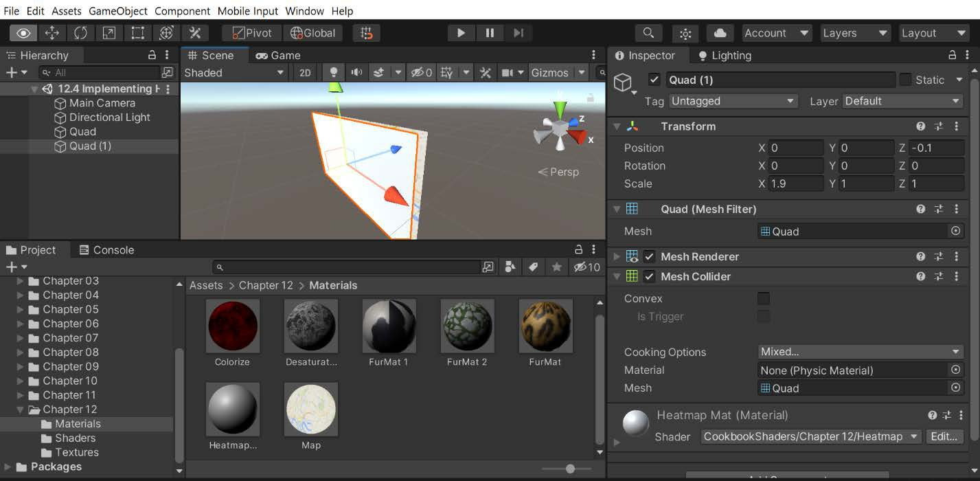This screenshot has height=481, width=980.
Task: Toggle hidden objects visibility in Scene
Action: pyautogui.click(x=421, y=72)
